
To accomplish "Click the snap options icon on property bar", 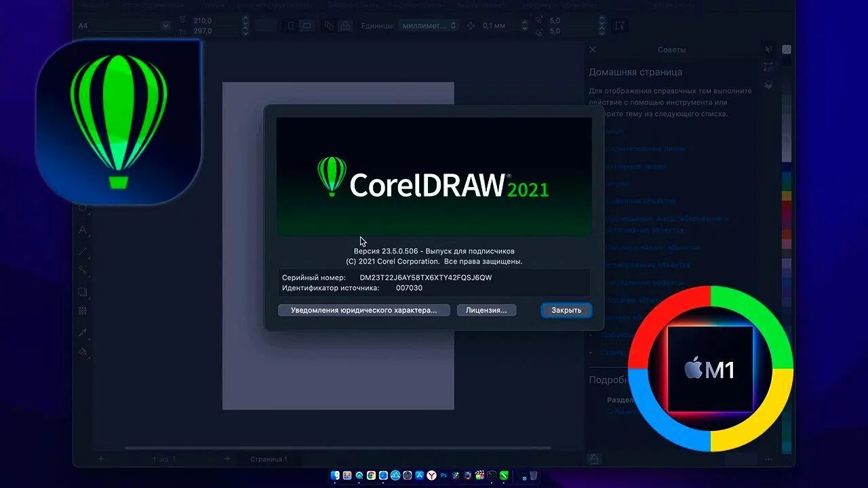I will 620,26.
